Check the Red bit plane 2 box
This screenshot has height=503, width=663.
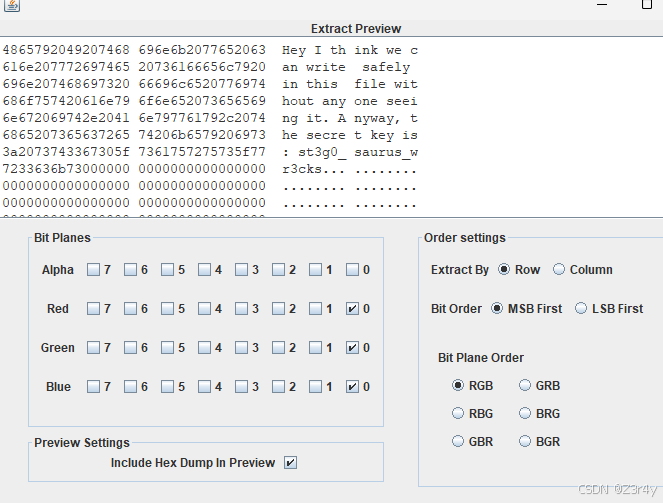tap(278, 309)
